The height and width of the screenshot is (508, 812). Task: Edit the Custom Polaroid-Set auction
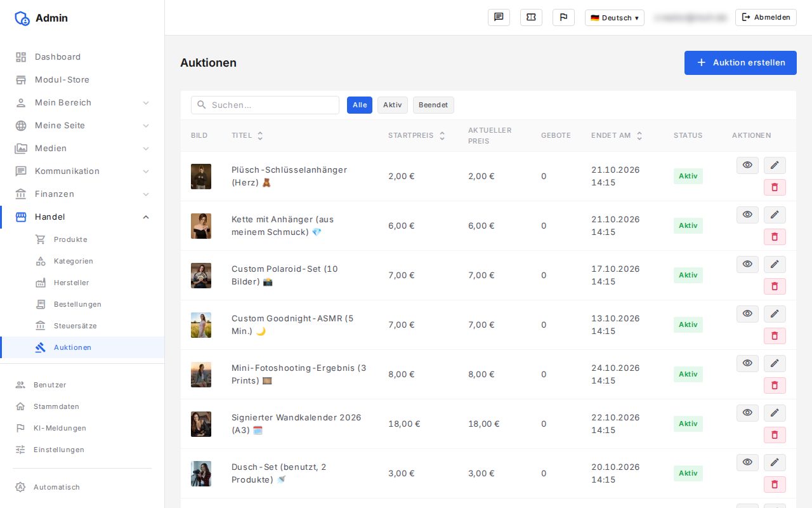coord(775,264)
